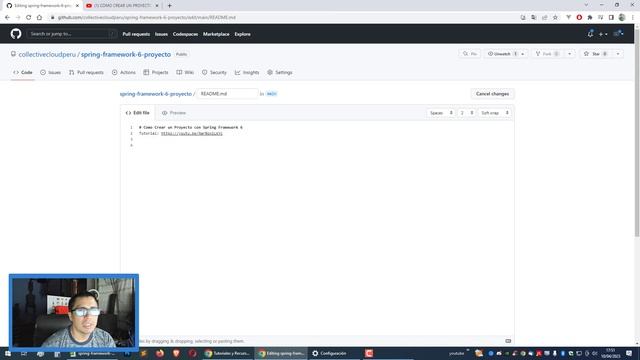
Task: Click the spring-framework-6-proyecto breadcrumb link
Action: [x=156, y=94]
